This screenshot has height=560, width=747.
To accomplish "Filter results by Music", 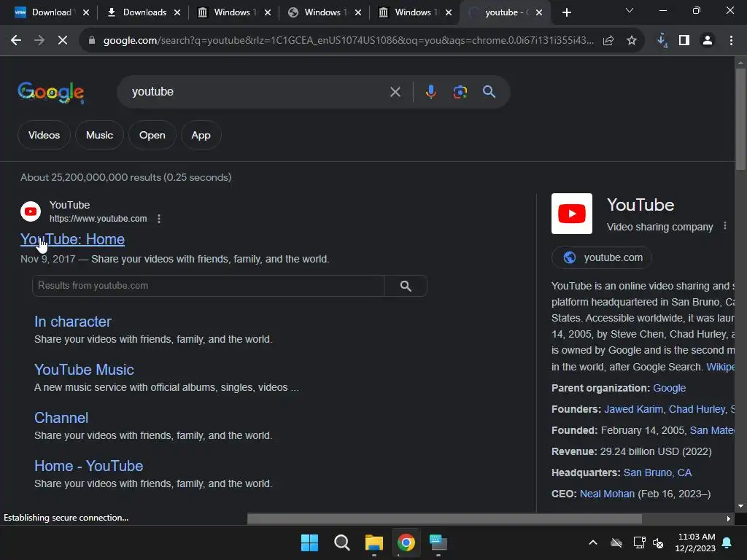I will click(99, 135).
